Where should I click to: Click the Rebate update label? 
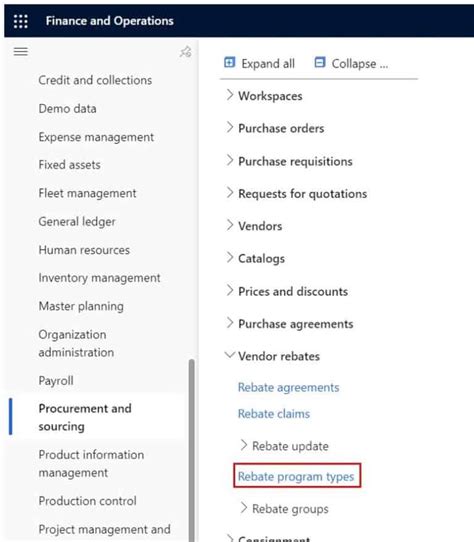pyautogui.click(x=290, y=446)
